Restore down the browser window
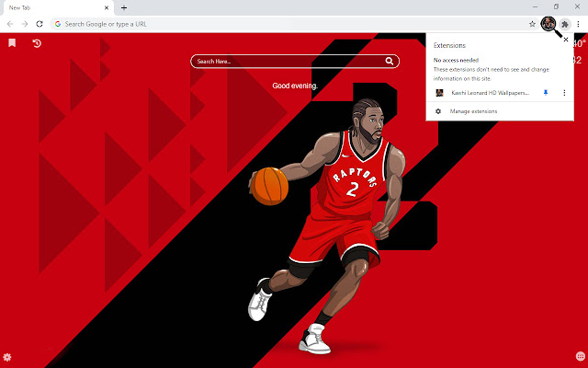588x368 pixels. pyautogui.click(x=556, y=6)
